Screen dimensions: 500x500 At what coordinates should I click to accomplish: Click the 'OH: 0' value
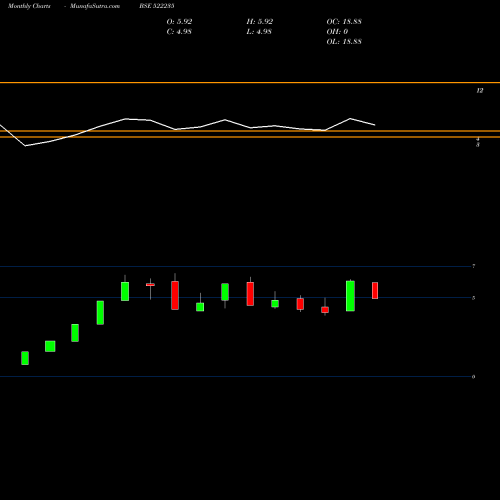click(x=337, y=32)
